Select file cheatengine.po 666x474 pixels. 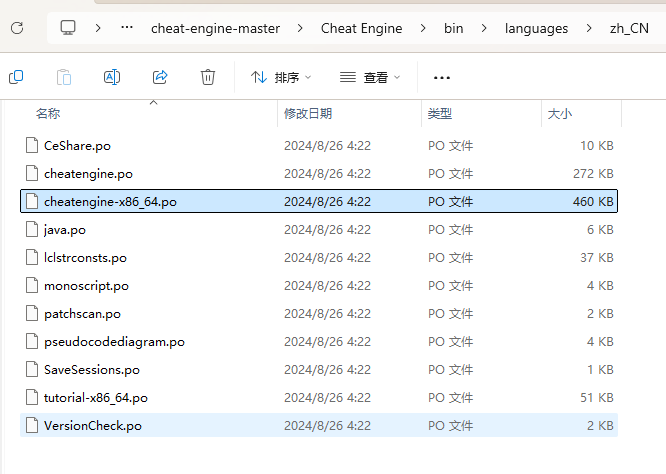[x=319, y=174]
